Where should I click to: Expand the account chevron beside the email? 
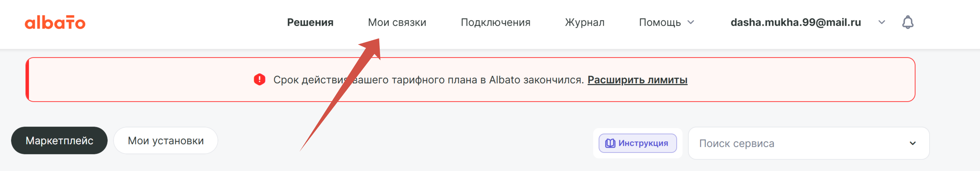click(x=881, y=22)
